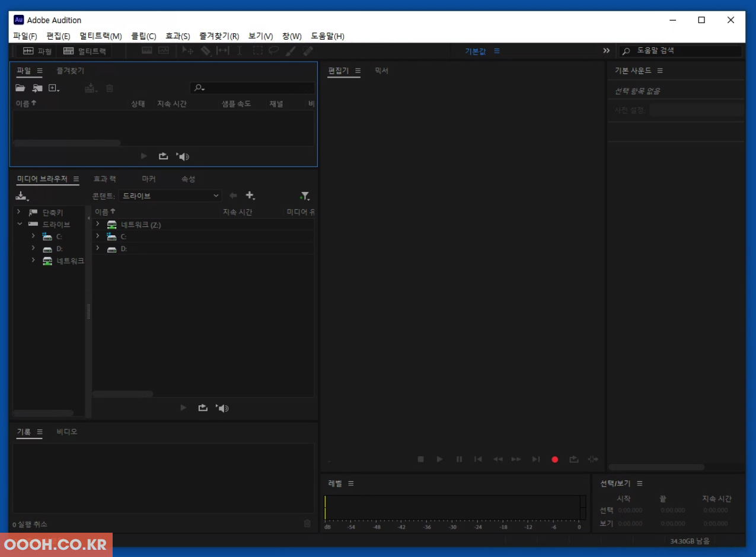Switch to the 속성 tab
This screenshot has width=756, height=557.
pyautogui.click(x=188, y=179)
